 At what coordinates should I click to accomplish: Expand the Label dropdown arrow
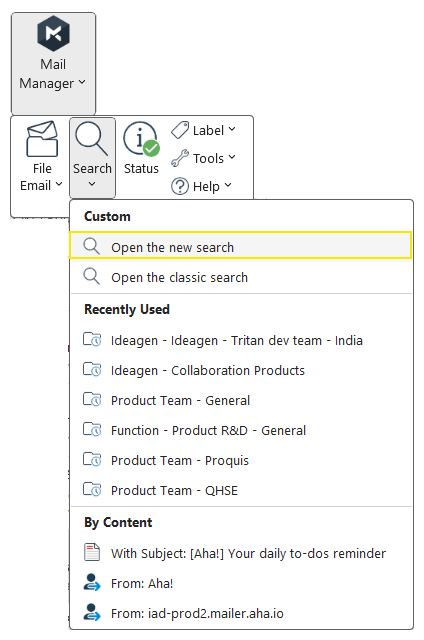tap(232, 129)
